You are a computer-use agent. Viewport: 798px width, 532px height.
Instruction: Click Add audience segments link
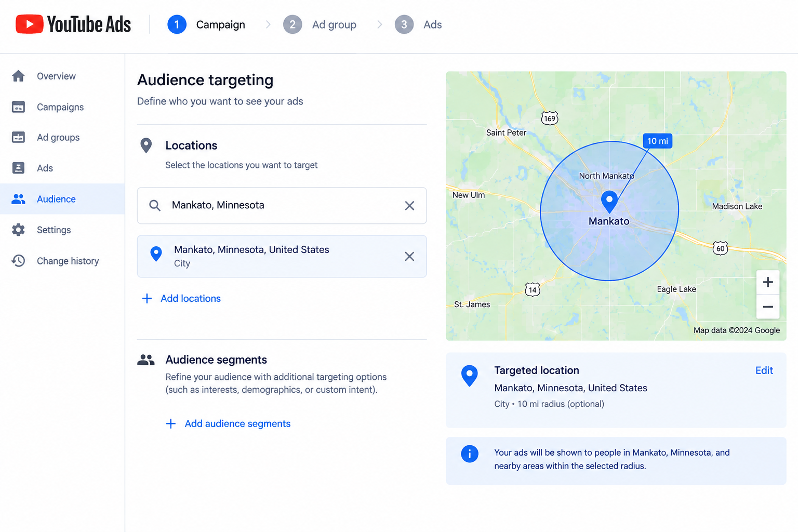pyautogui.click(x=237, y=424)
